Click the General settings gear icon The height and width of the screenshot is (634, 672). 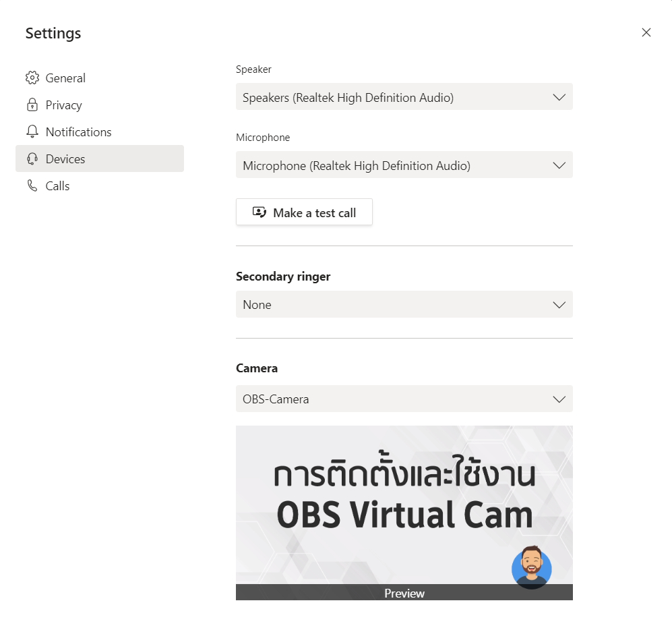pyautogui.click(x=32, y=78)
